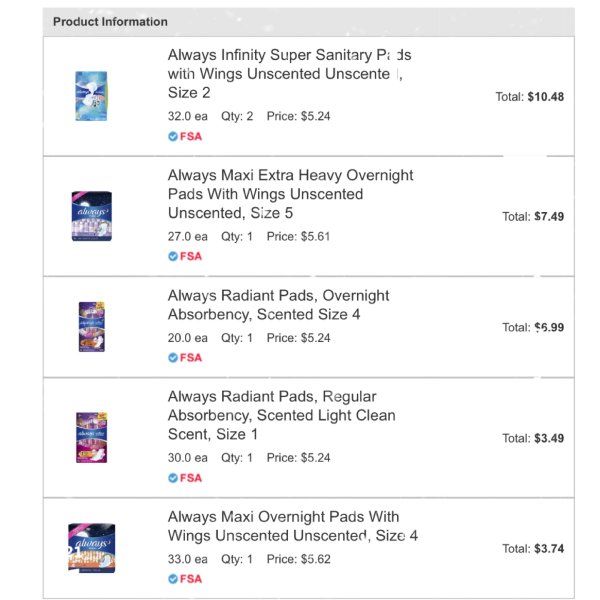Open the Always Maxi Extra Heavy Overnight Pads title
The width and height of the screenshot is (600, 600).
290,194
